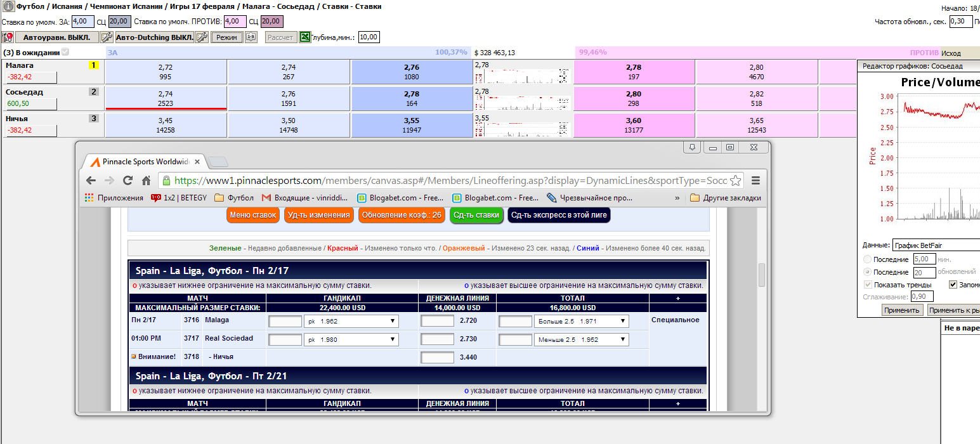Click the Режим button
The width and height of the screenshot is (980, 444).
(x=227, y=37)
